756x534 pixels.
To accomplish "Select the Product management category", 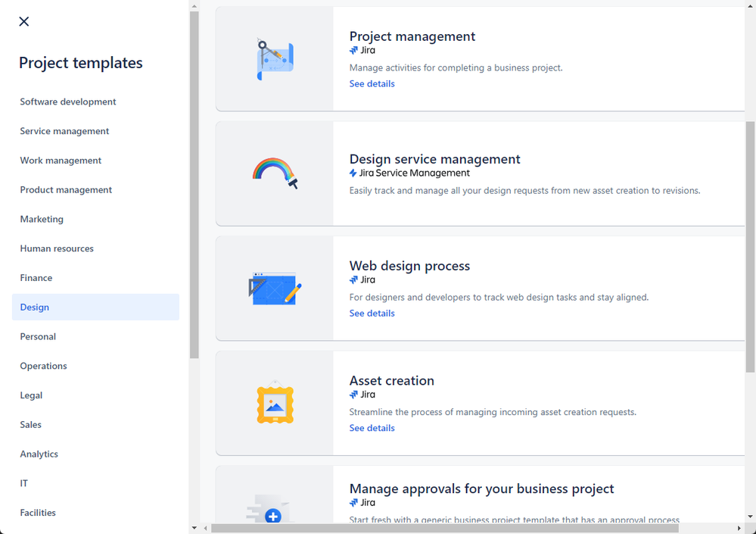I will click(95, 190).
